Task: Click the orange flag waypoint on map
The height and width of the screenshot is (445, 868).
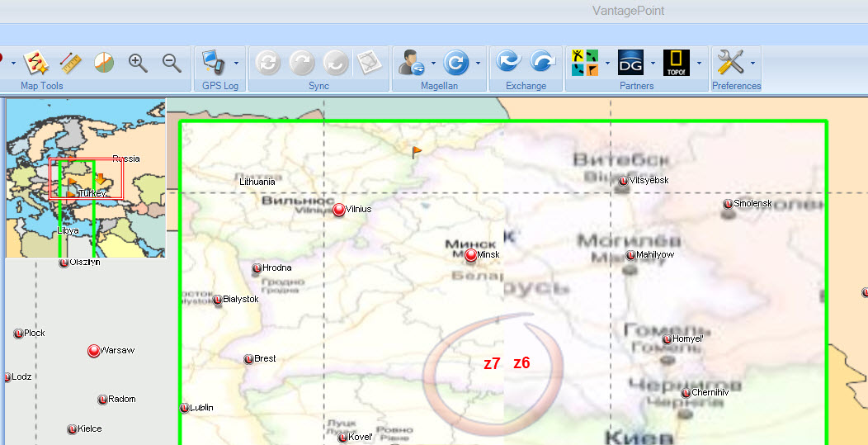Action: tap(417, 152)
